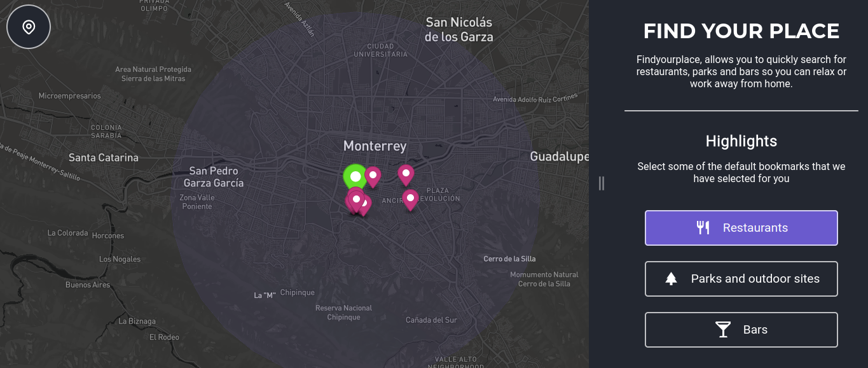Screen dimensions: 868x368
Task: Select the Bars highlight button
Action: click(741, 330)
